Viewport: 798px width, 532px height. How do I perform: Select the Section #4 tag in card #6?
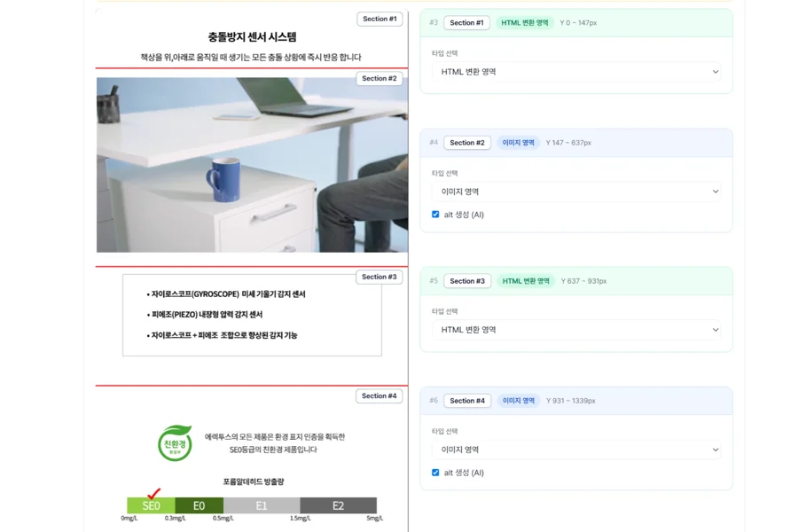point(467,401)
